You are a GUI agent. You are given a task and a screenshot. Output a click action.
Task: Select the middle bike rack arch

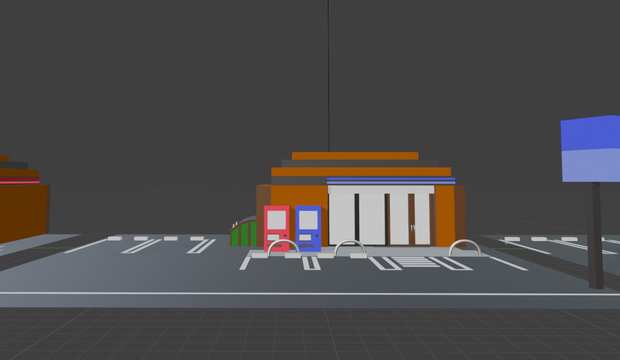[350, 247]
